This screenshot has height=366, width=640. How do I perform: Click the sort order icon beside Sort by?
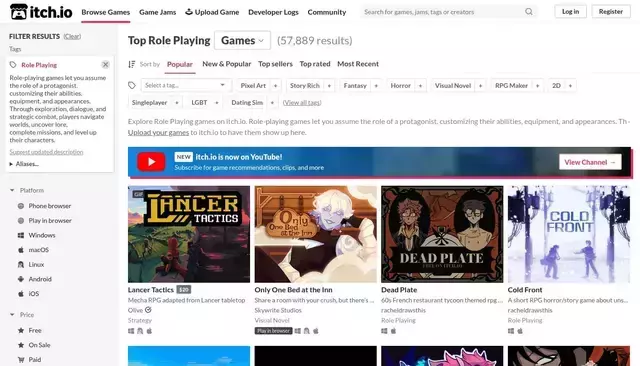click(131, 64)
